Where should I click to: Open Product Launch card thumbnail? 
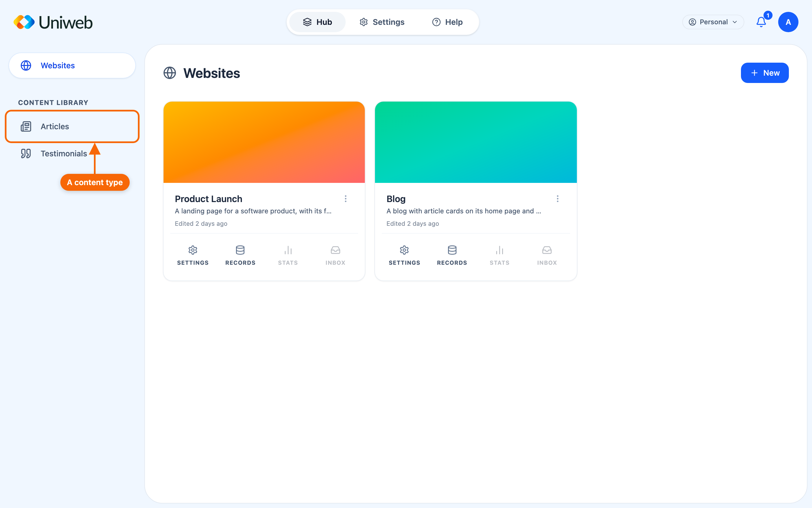click(x=264, y=142)
